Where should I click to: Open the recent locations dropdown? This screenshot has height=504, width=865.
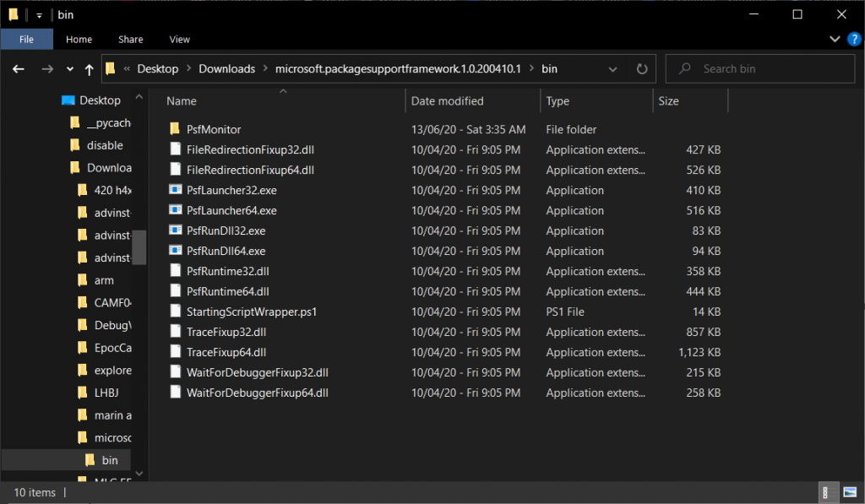(68, 69)
